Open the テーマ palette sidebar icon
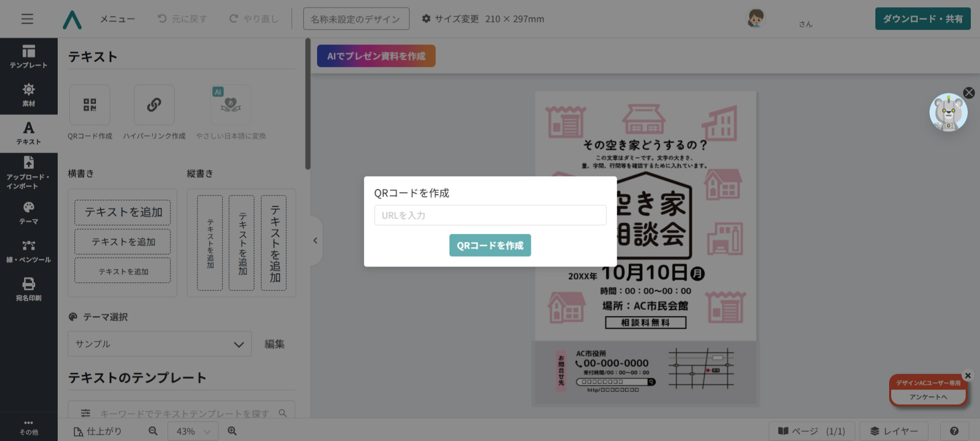Screen dimensions: 980x441 [29, 213]
